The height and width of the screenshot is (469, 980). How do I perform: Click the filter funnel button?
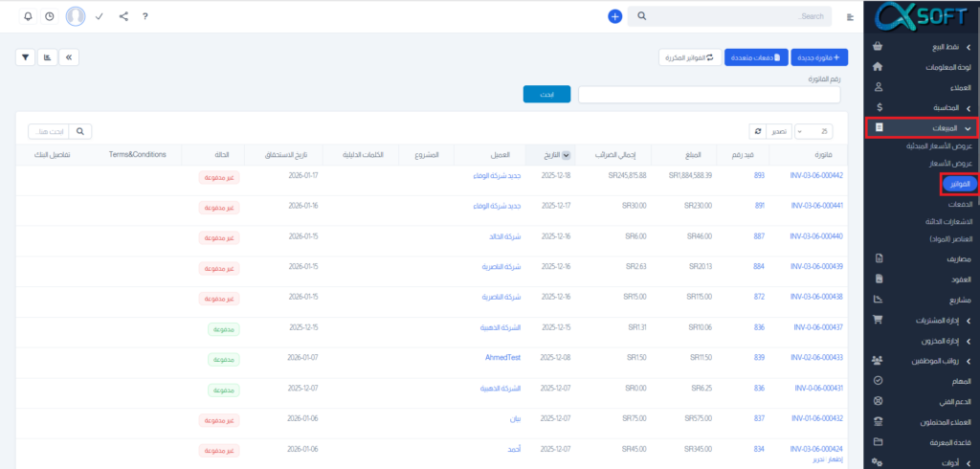(26, 57)
